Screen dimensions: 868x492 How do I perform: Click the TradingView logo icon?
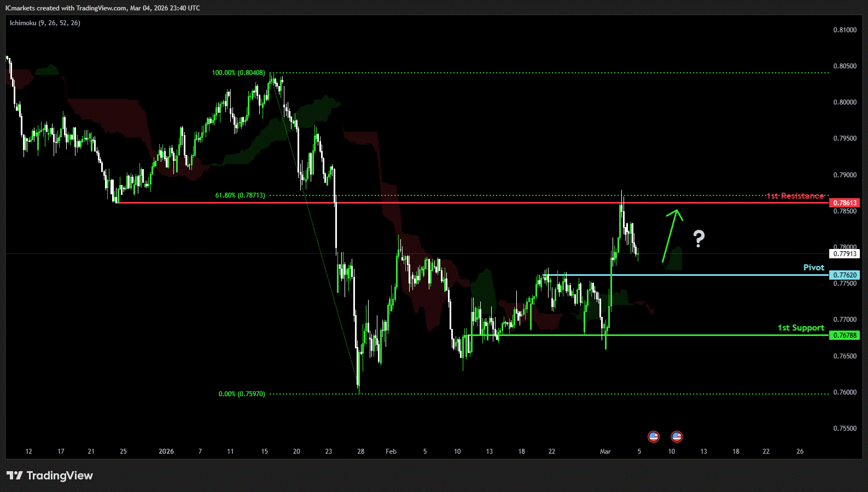point(15,476)
